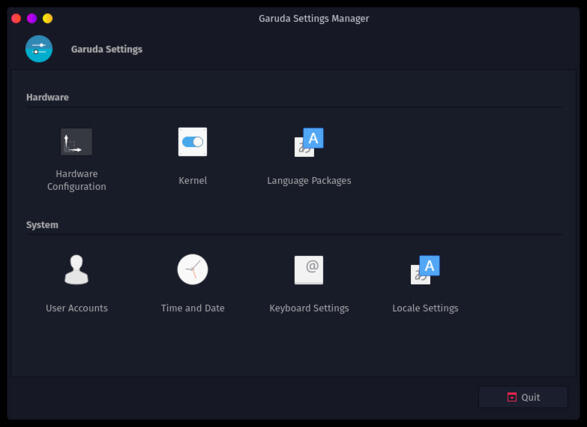This screenshot has height=427, width=587.
Task: Click the Garuda Settings header text
Action: pyautogui.click(x=107, y=49)
